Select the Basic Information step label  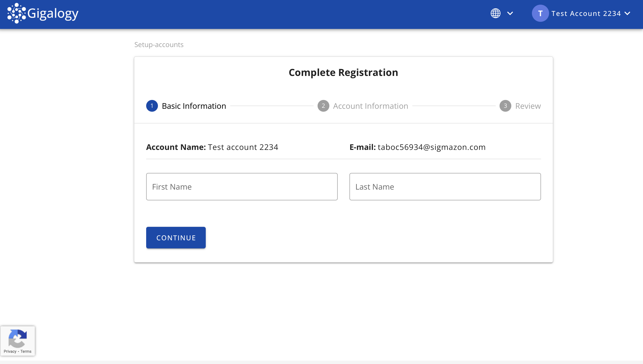tap(194, 106)
